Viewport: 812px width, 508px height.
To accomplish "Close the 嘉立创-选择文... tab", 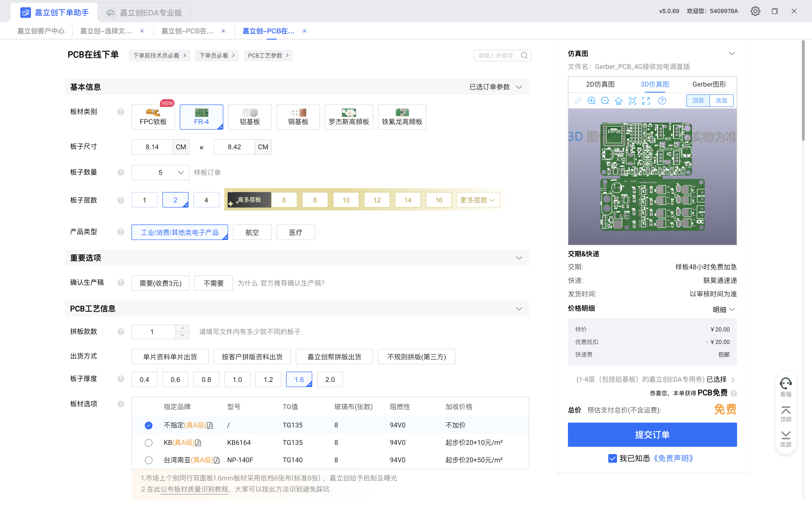I will click(x=142, y=31).
